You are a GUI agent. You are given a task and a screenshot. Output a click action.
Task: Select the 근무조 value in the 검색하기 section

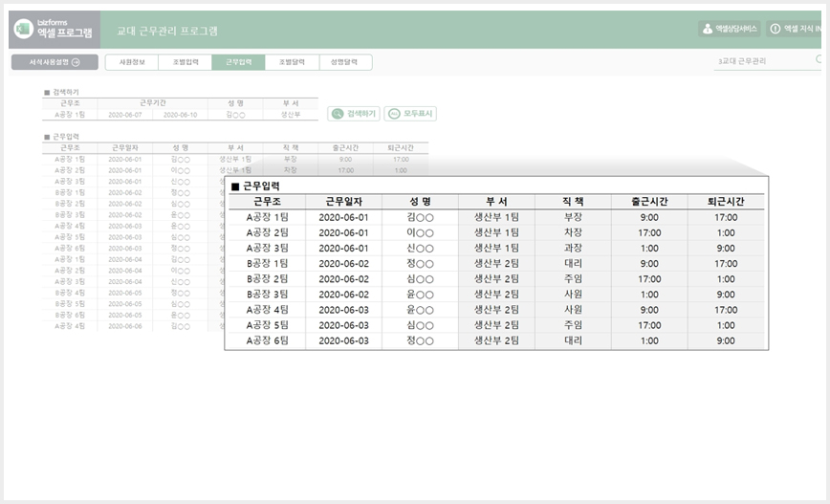(x=70, y=115)
